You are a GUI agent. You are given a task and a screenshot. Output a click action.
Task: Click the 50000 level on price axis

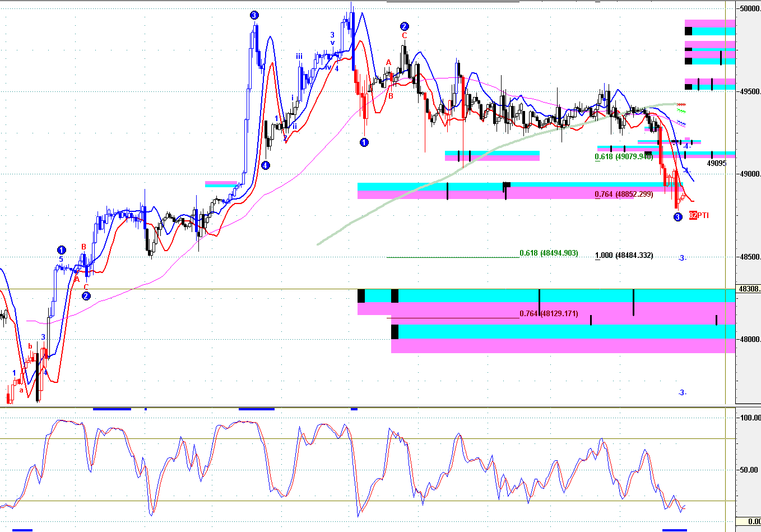click(750, 9)
